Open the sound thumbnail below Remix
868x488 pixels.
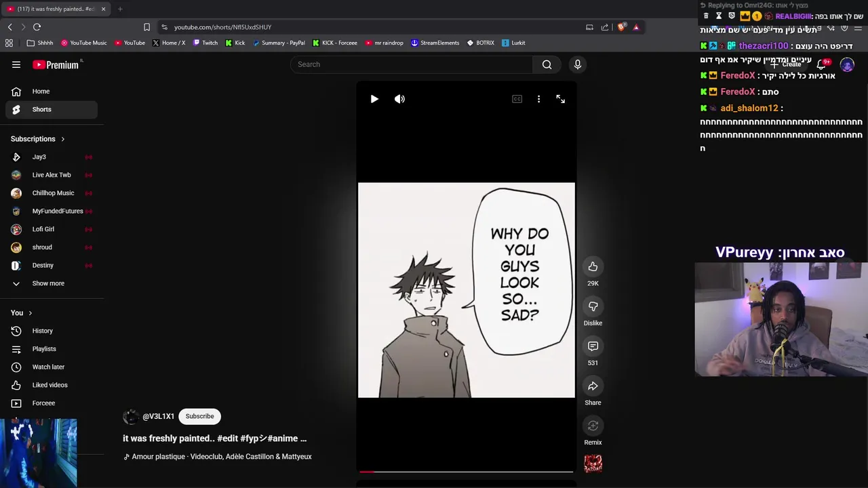coord(593,464)
